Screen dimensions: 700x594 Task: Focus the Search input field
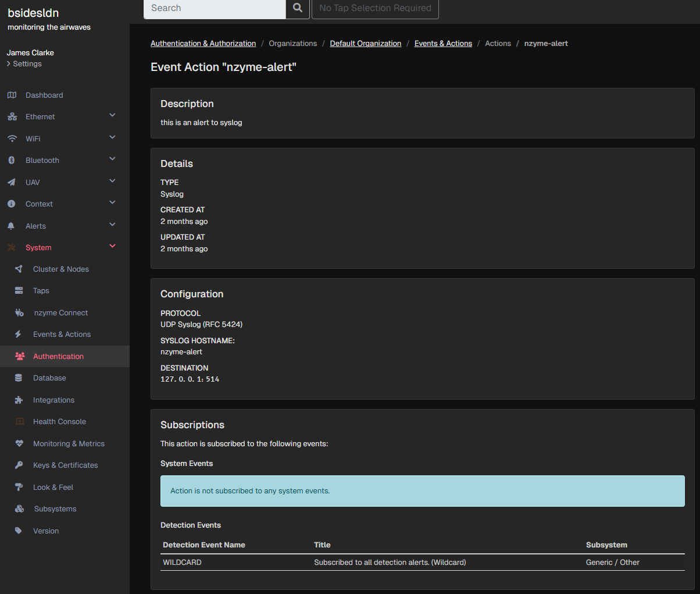pyautogui.click(x=214, y=8)
